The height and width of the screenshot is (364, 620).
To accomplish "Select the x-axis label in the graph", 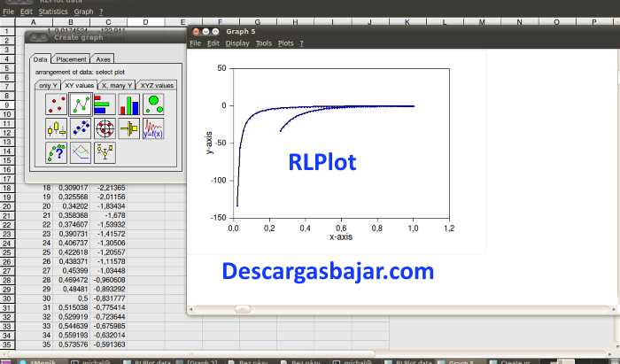I will click(x=341, y=236).
